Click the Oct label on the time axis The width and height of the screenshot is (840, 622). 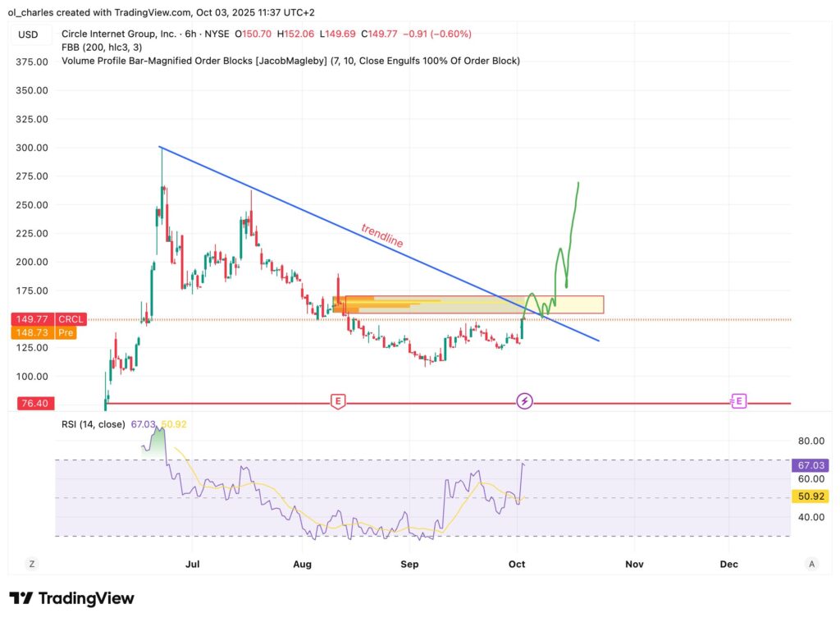tap(517, 565)
